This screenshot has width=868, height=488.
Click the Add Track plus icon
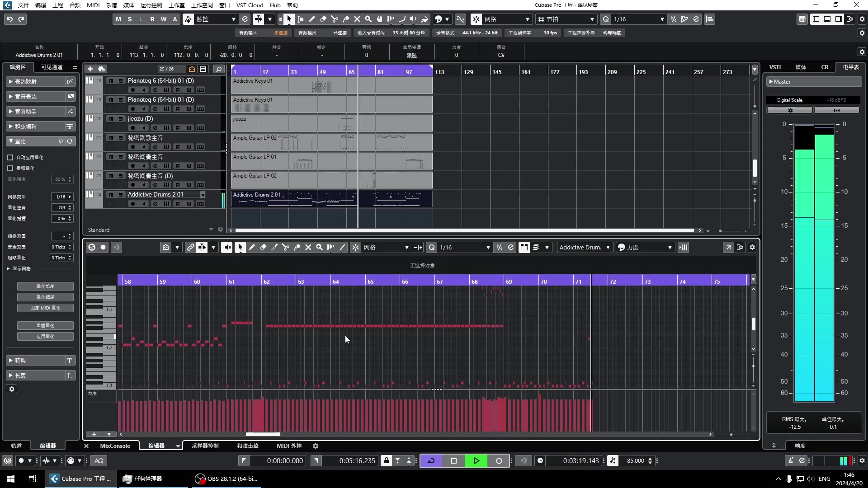pyautogui.click(x=90, y=69)
